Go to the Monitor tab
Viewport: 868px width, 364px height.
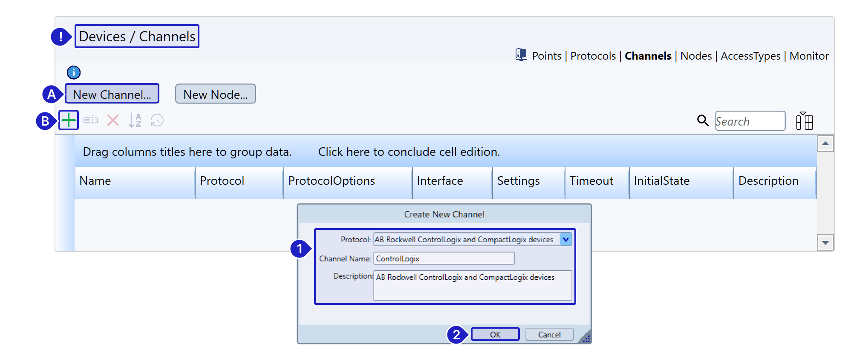click(x=809, y=56)
